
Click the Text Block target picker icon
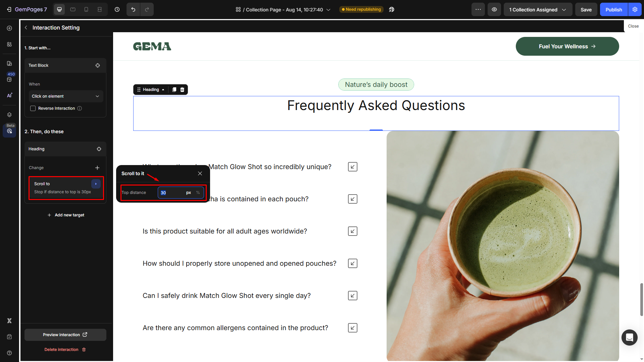tap(98, 65)
